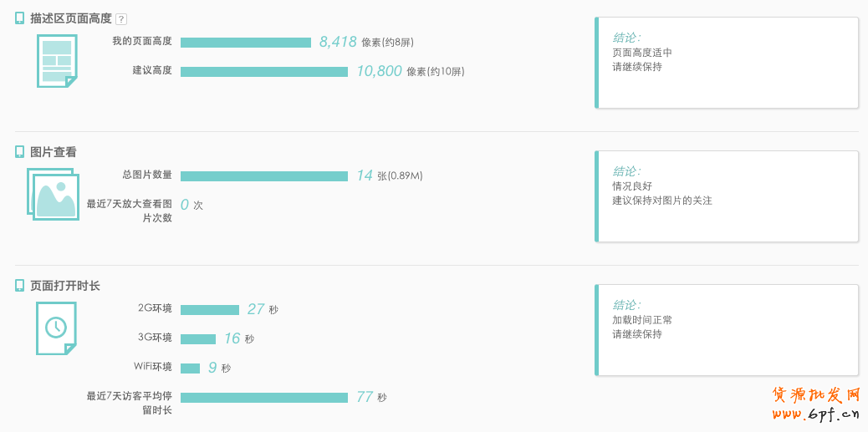Screen dimensions: 868x432
Task: Click the 情况良好 conclusion card
Action: click(x=727, y=196)
